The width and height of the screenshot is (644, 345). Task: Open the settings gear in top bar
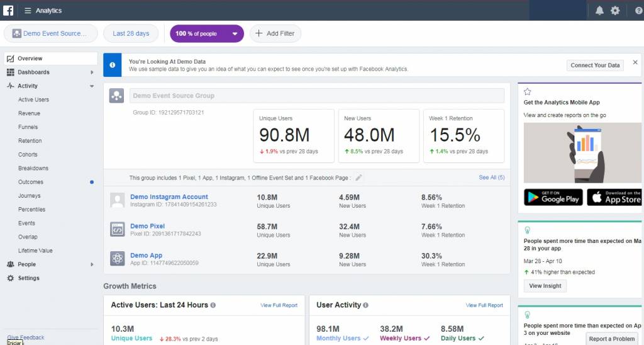point(615,11)
